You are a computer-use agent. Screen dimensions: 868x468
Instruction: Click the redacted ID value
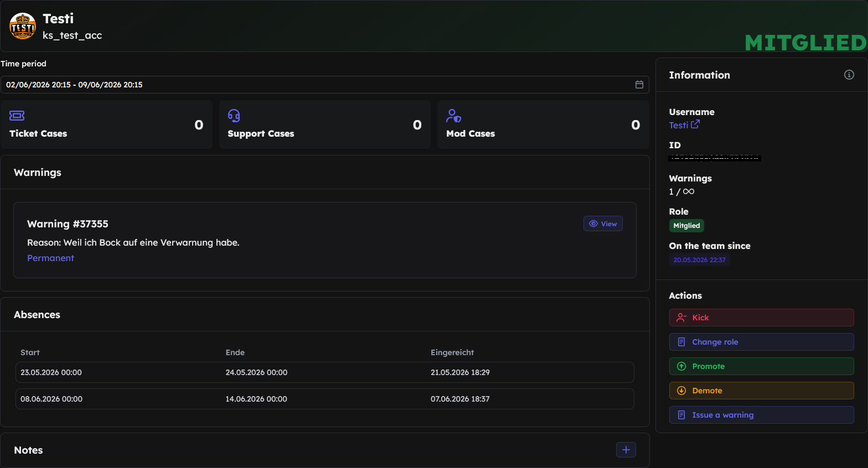click(715, 158)
